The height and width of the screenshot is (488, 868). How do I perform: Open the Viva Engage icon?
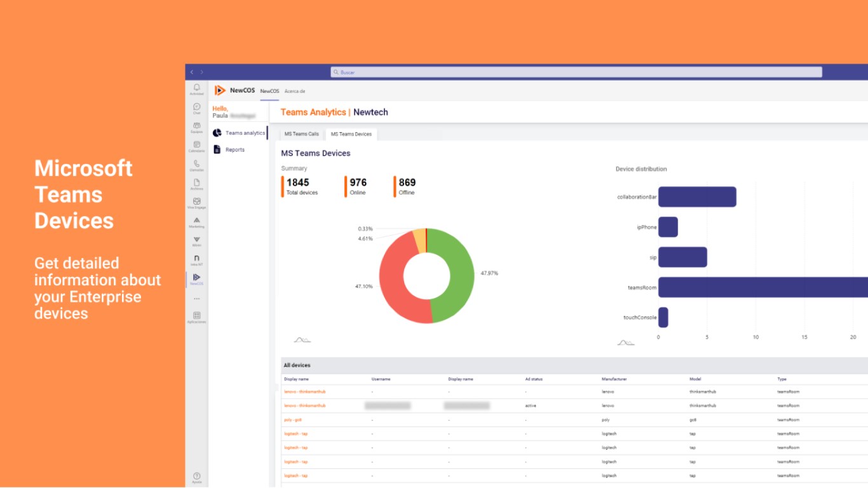point(197,203)
